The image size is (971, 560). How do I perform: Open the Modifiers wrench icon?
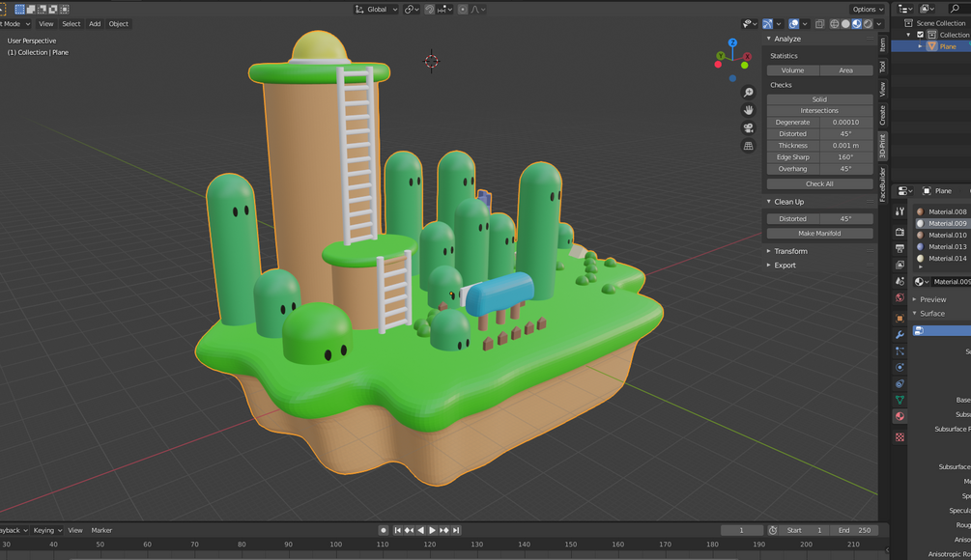[x=900, y=335]
